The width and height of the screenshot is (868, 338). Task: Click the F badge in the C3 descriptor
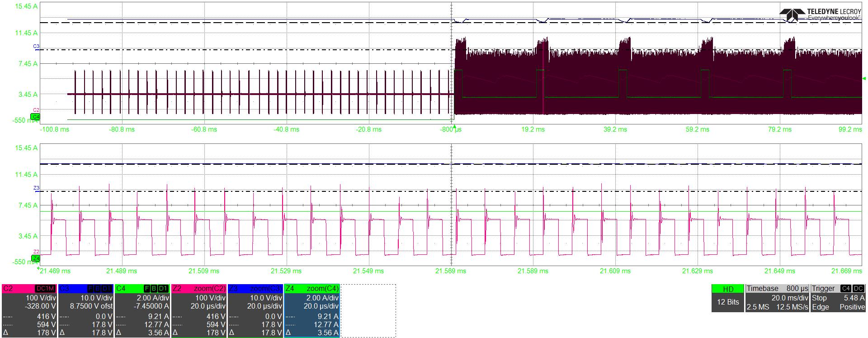[x=90, y=289]
